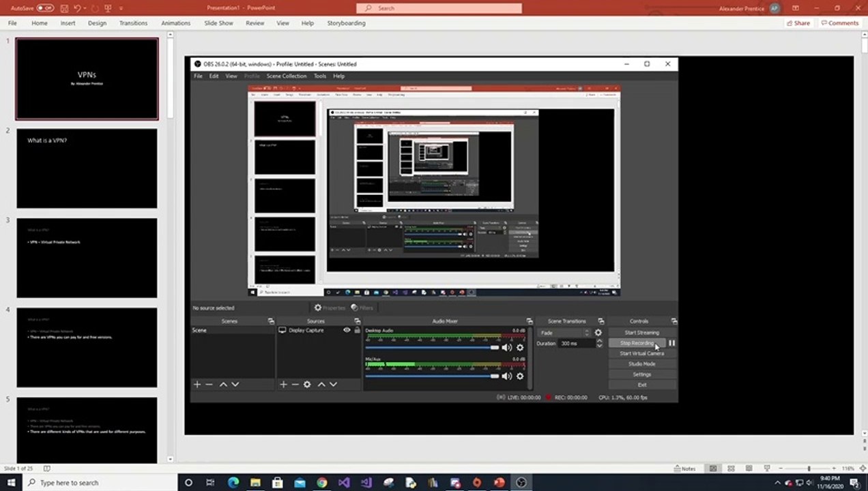Undo the last action in PowerPoint
Viewport: 868px width, 491px height.
click(x=76, y=8)
